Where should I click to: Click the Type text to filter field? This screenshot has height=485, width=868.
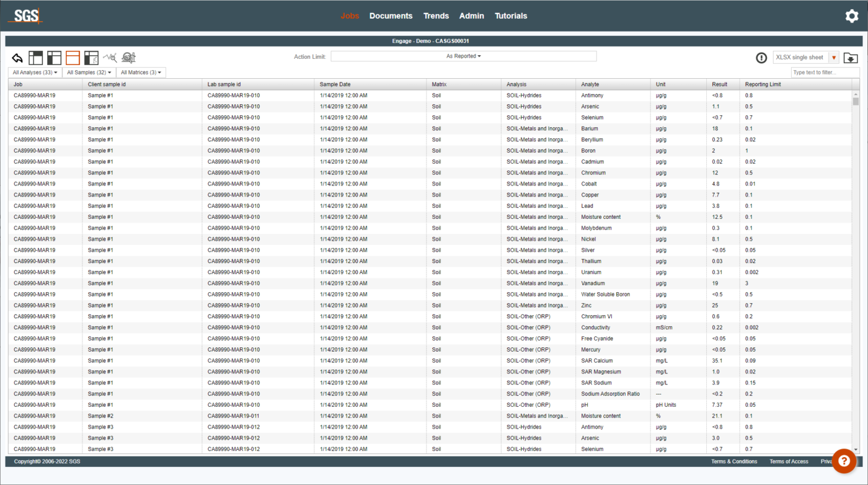point(825,73)
